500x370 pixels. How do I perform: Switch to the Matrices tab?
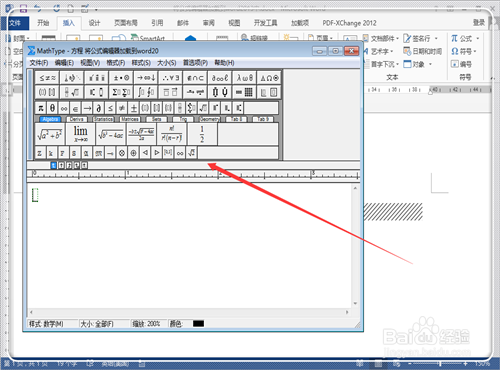point(130,119)
